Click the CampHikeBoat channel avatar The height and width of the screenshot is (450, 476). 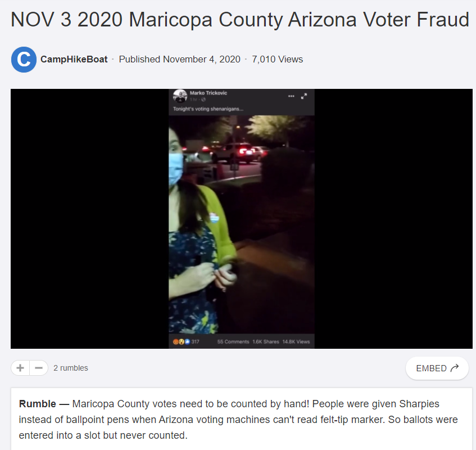(x=24, y=60)
